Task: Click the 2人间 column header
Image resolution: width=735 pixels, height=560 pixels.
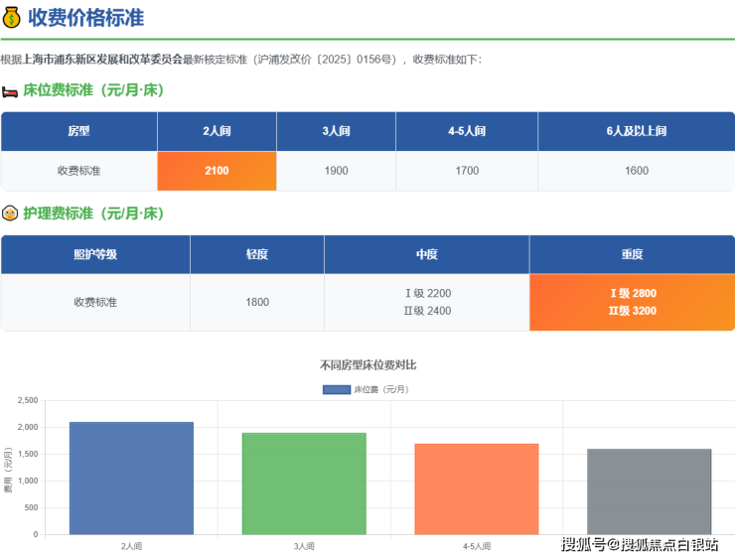Action: click(x=217, y=131)
